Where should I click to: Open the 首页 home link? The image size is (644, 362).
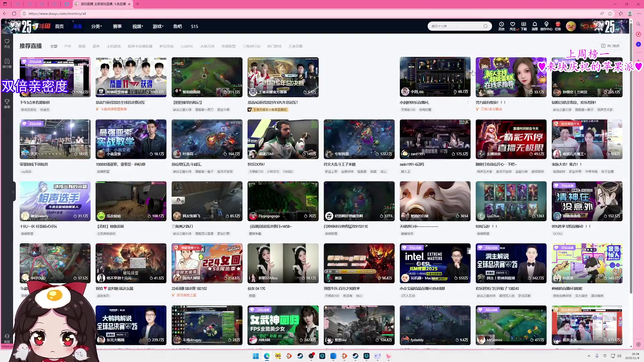tap(59, 26)
